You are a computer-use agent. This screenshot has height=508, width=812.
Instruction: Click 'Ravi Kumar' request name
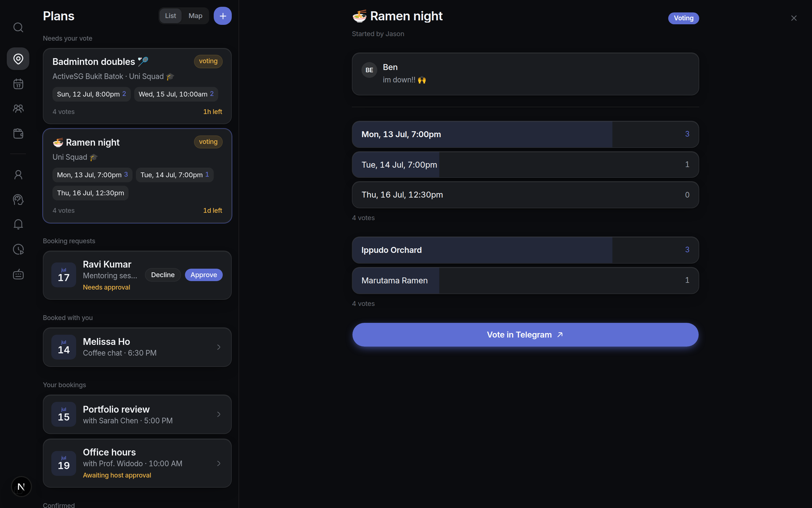(107, 264)
